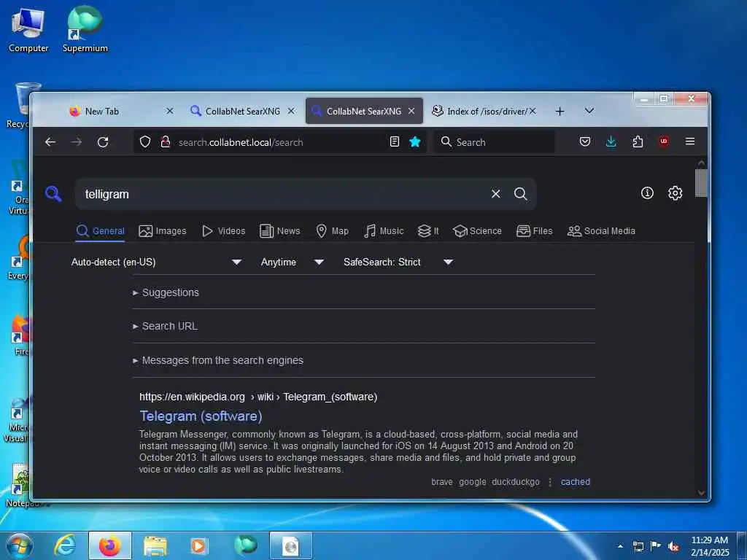
Task: Switch to the first CollabNet SearXNG tab
Action: 242,112
